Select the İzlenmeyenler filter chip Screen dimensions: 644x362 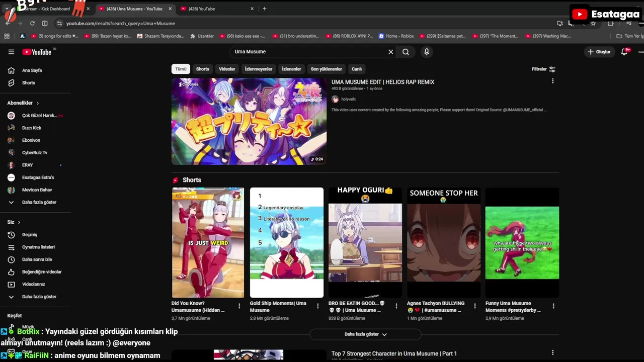(259, 69)
